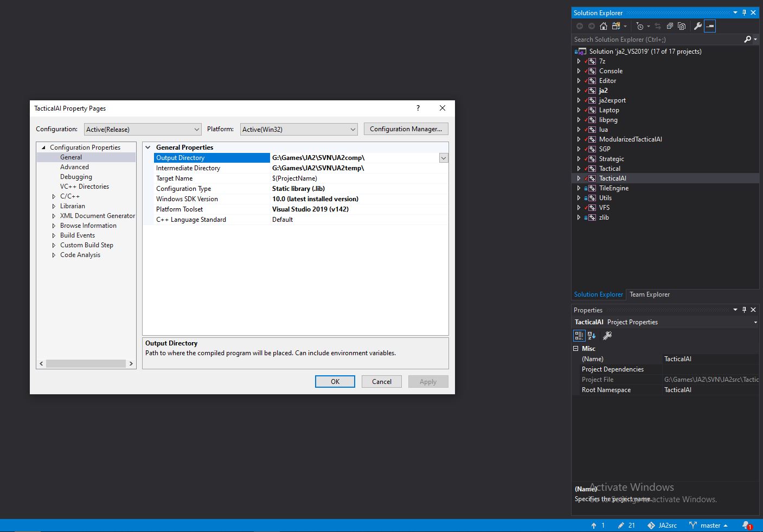This screenshot has height=532, width=763.
Task: Select Advanced in property tree
Action: click(74, 167)
